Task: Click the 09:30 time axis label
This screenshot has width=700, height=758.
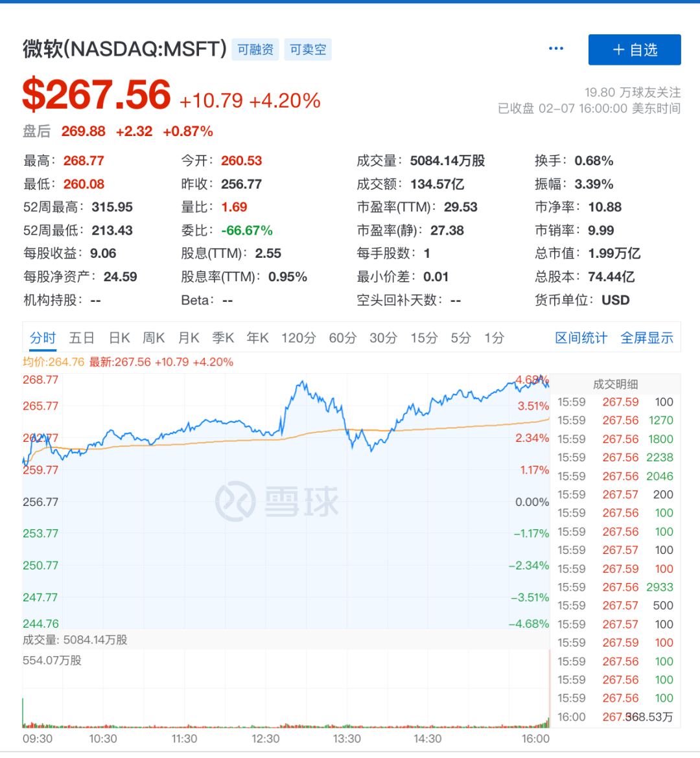Action: 37,739
